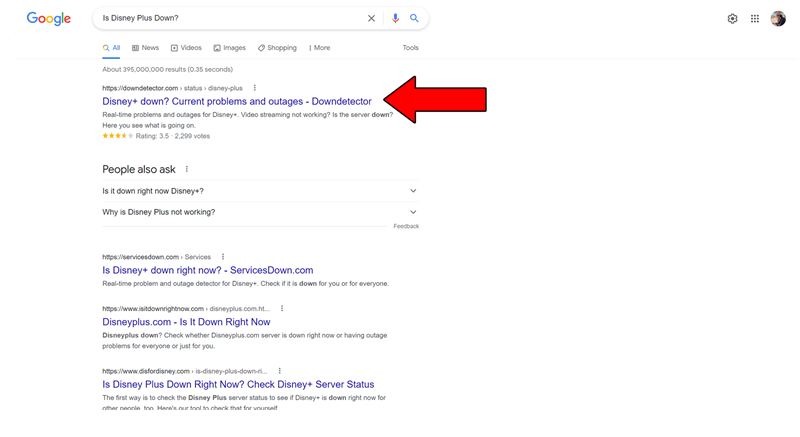Viewport: 800px width, 437px height.
Task: Open options menu for disfordisney result
Action: pyautogui.click(x=280, y=371)
